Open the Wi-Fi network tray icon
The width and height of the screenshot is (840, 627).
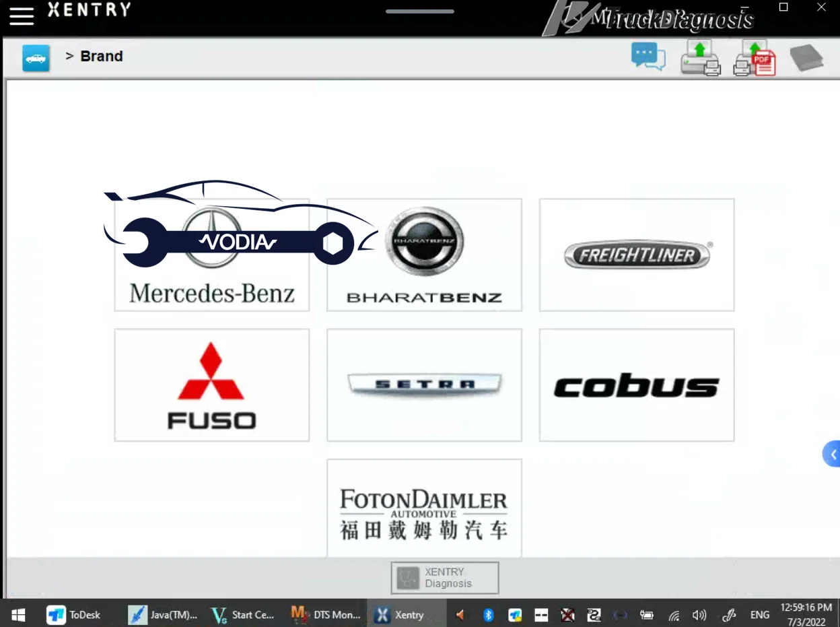coord(674,615)
